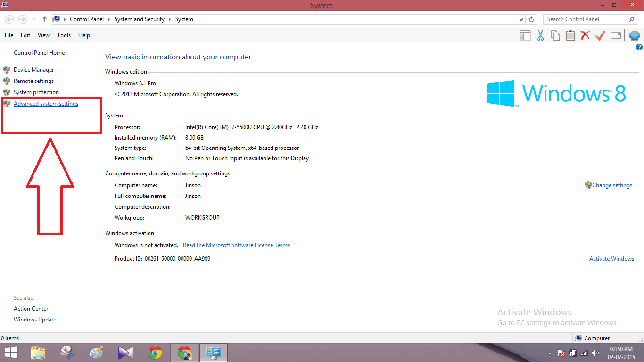Open Action Center flag in system tray
The width and height of the screenshot is (644, 362).
tap(561, 353)
